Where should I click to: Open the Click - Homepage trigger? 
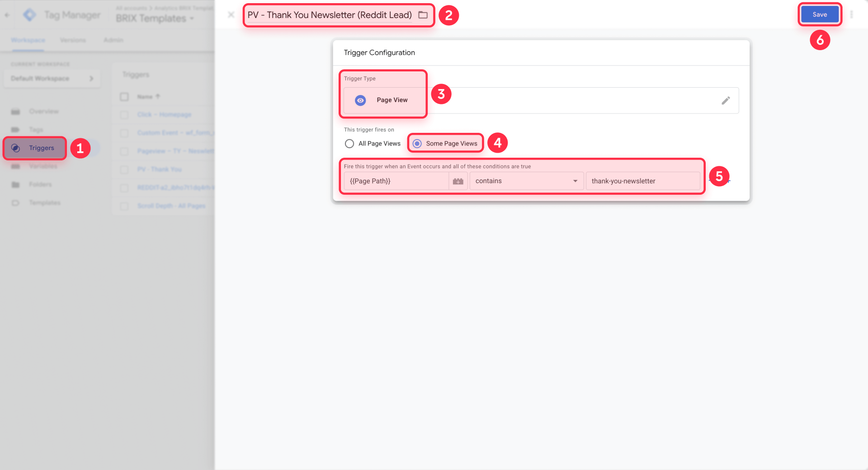point(165,115)
